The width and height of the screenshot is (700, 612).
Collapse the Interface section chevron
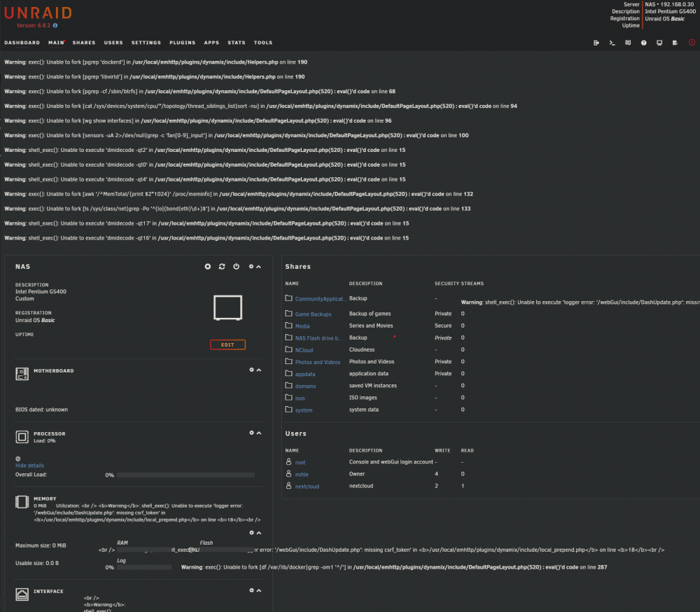coord(259,590)
